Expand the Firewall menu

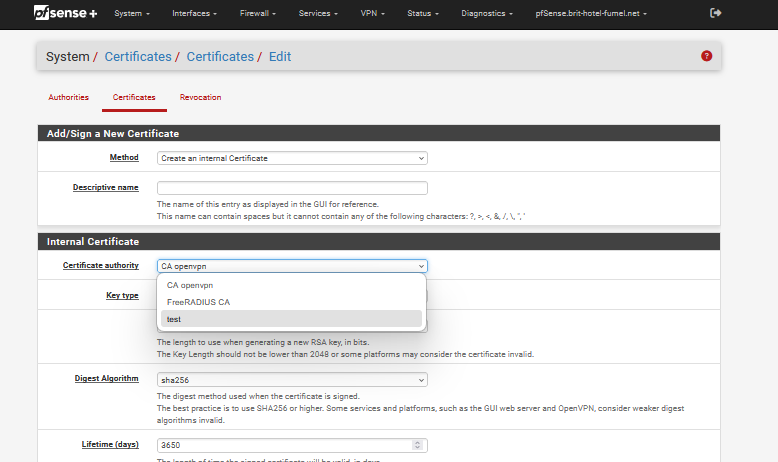click(258, 14)
